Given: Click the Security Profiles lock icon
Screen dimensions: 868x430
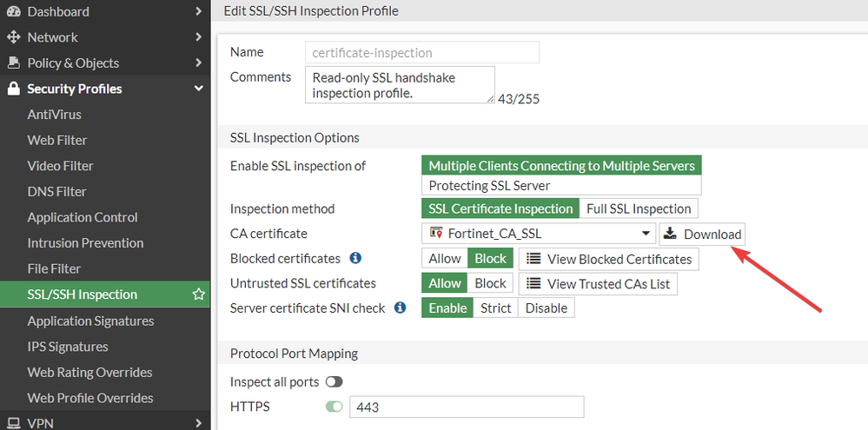Looking at the screenshot, I should [x=13, y=89].
